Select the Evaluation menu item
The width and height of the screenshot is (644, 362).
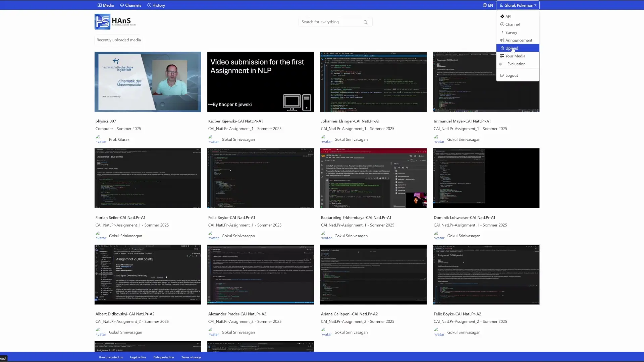click(516, 64)
